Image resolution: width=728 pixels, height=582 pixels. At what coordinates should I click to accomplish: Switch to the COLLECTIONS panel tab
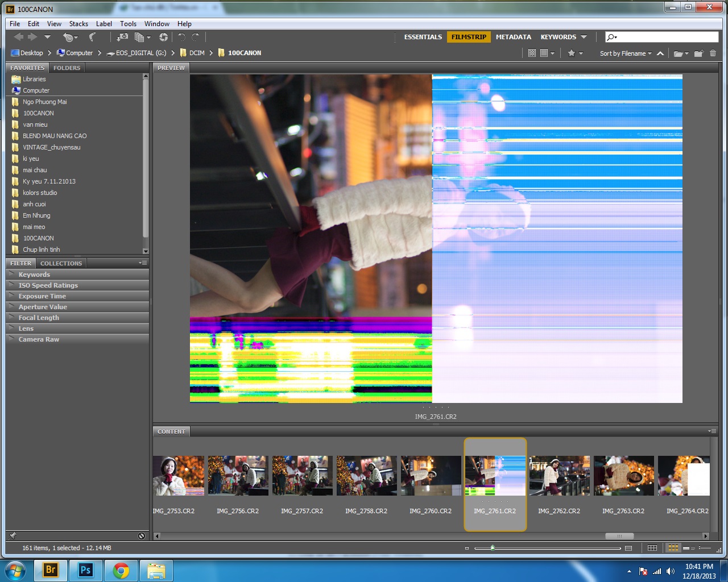[61, 263]
